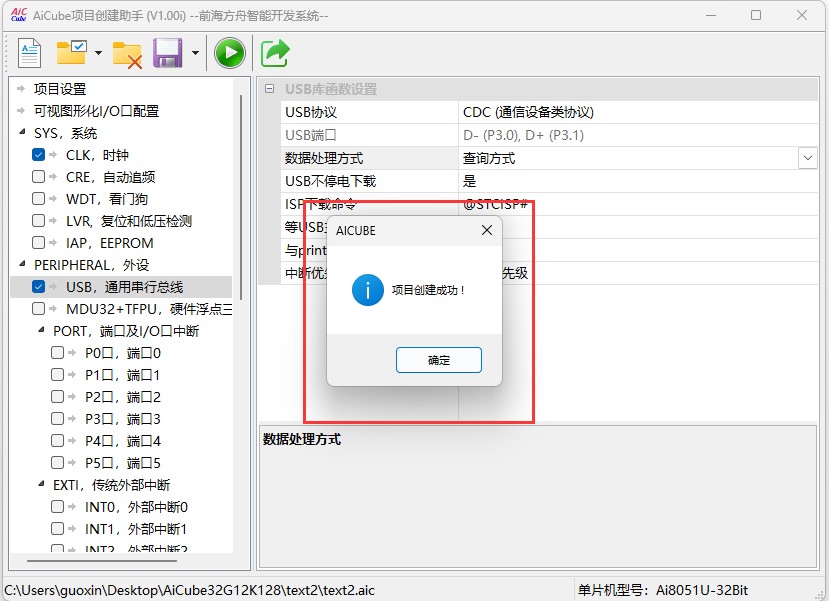Open the 数据处理方式 dropdown arrow
This screenshot has width=829, height=601.
(x=808, y=158)
